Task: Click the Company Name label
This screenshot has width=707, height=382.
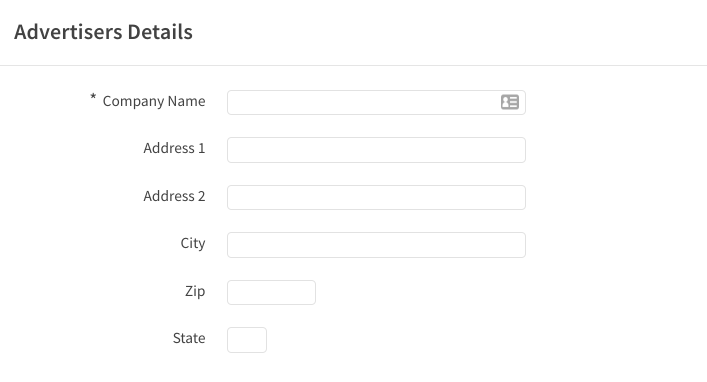Action: (x=154, y=101)
